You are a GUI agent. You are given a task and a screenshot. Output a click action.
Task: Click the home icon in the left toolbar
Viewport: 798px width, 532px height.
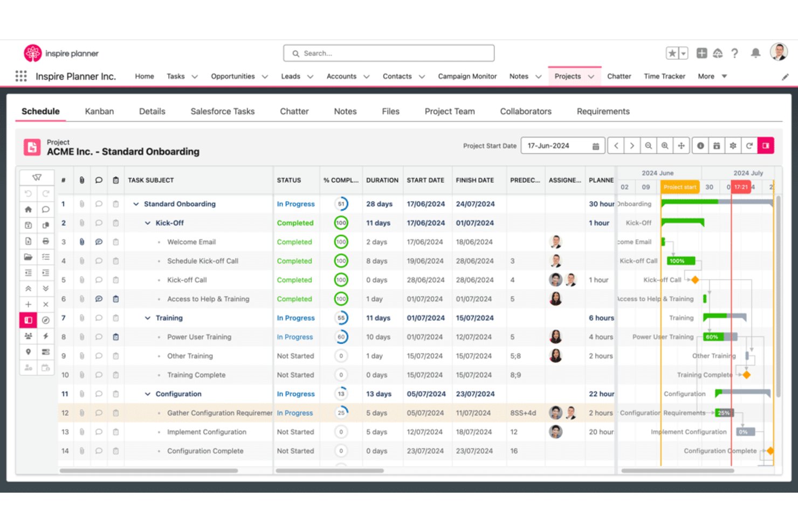(x=29, y=209)
